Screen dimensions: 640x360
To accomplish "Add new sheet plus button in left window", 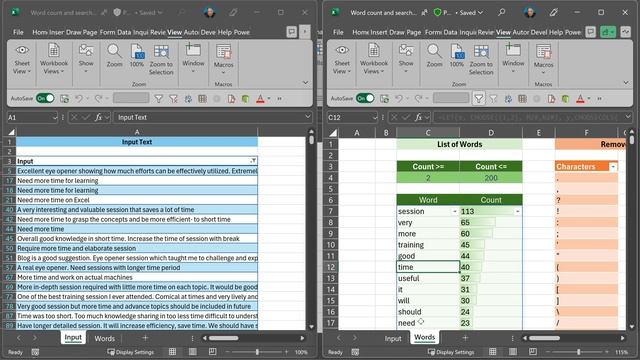I will coord(145,338).
